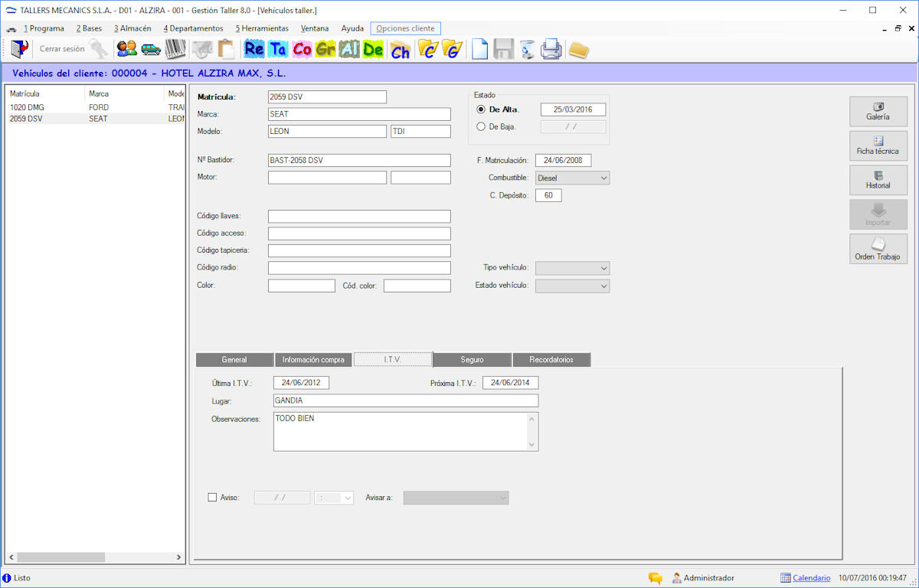Click the gray camera icon left of the clipboard
919x588 pixels.
coord(202,49)
